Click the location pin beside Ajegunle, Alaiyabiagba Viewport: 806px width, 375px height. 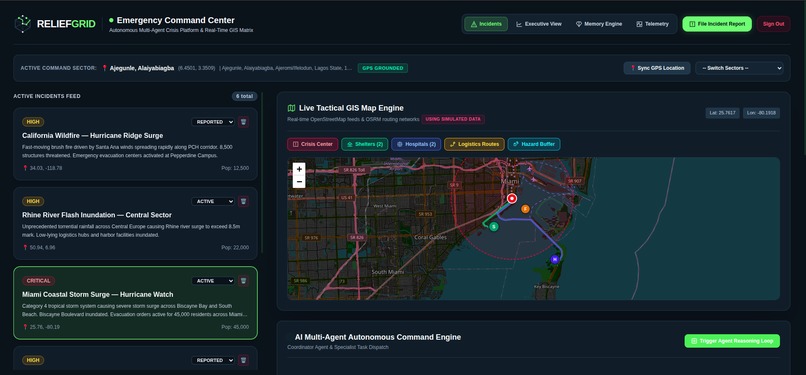[x=104, y=68]
